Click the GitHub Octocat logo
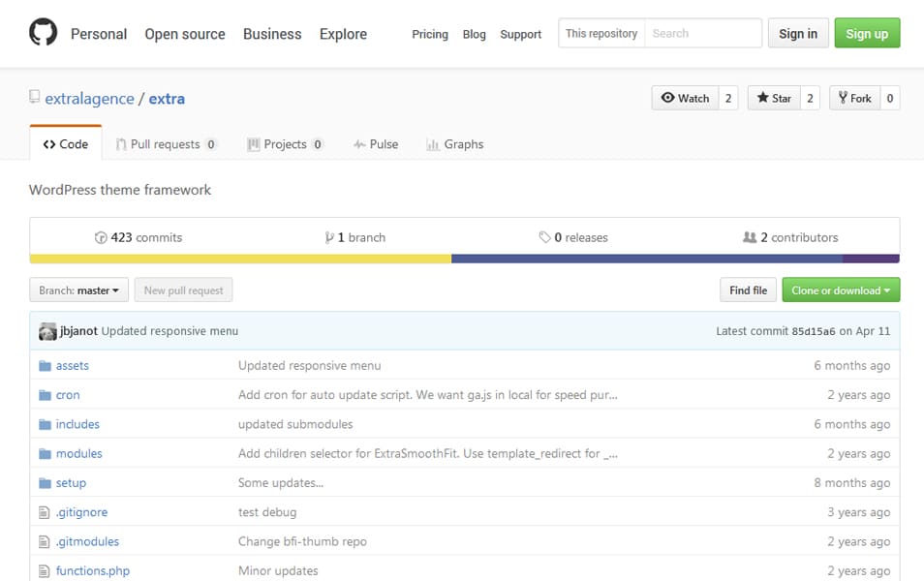The height and width of the screenshot is (581, 924). [43, 32]
